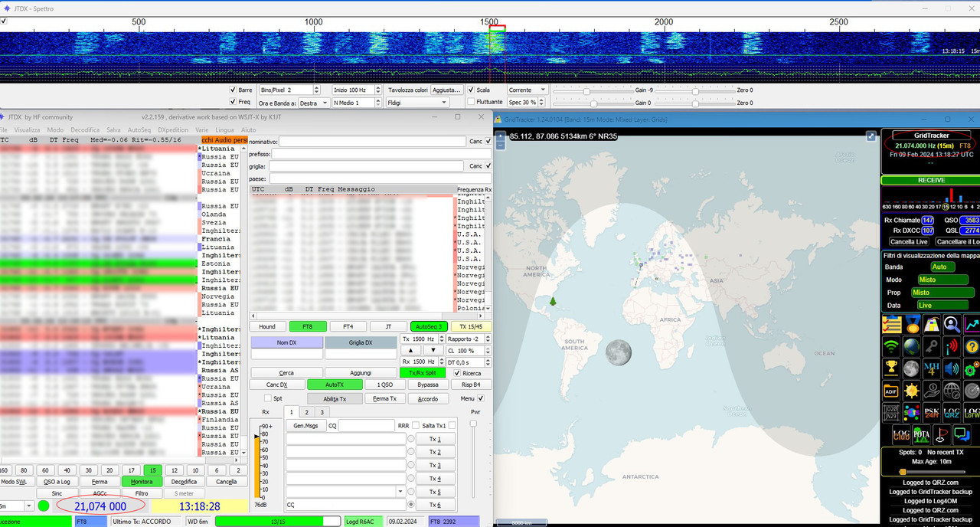980x527 pixels.
Task: Click the Gen.Msgs button
Action: [x=305, y=425]
